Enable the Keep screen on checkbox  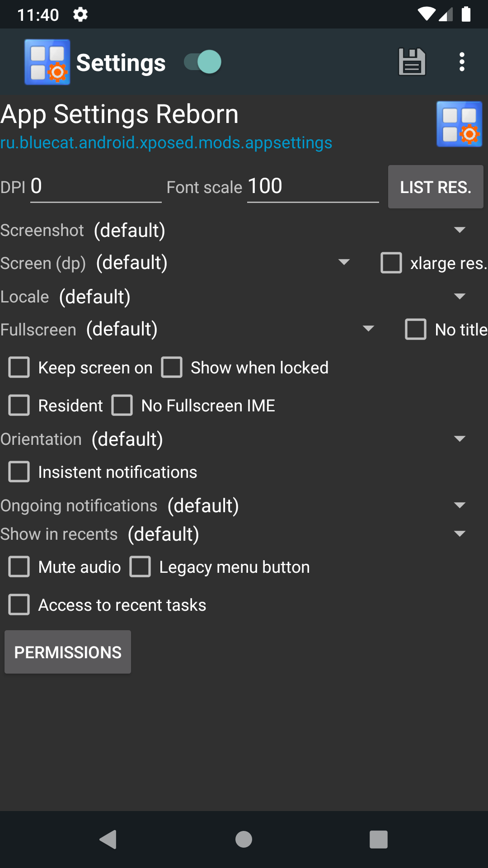[x=19, y=367]
